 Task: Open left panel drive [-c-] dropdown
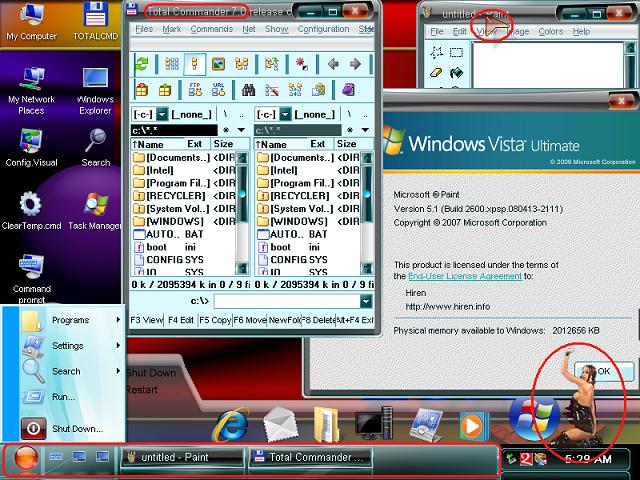[162, 114]
